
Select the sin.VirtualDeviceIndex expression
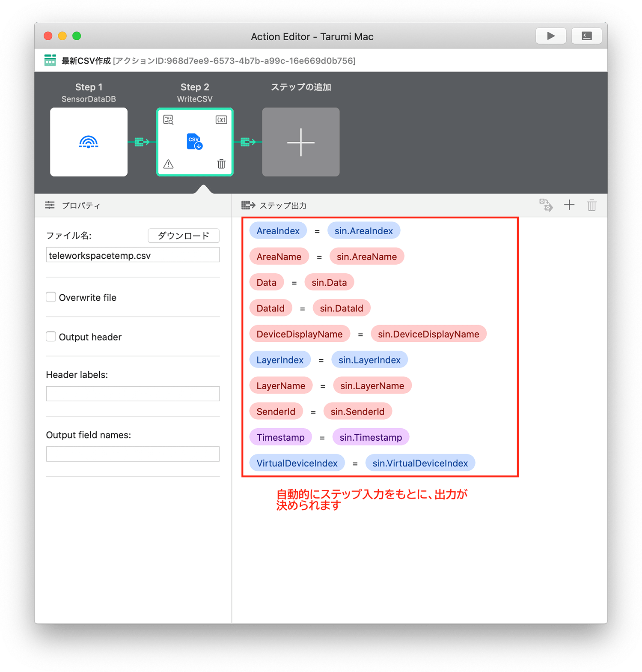tap(420, 463)
